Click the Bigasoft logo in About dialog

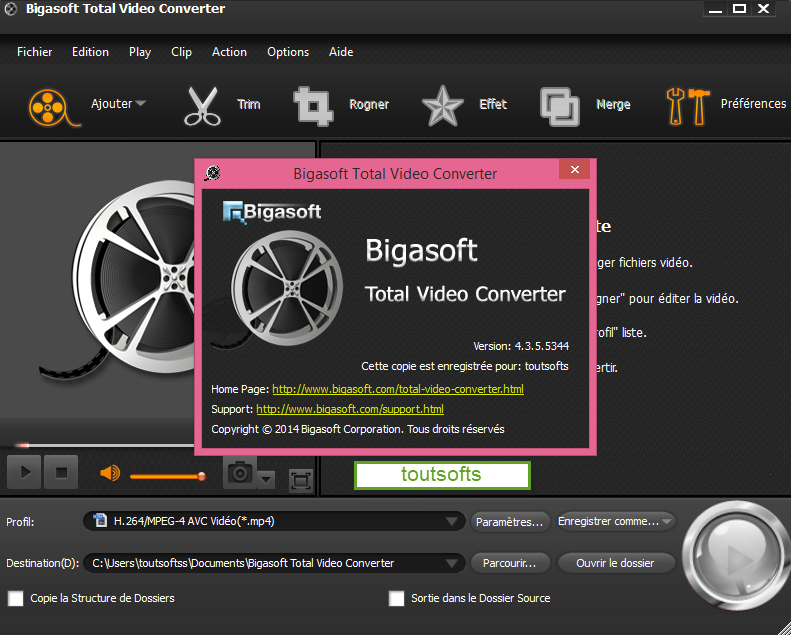[x=272, y=212]
